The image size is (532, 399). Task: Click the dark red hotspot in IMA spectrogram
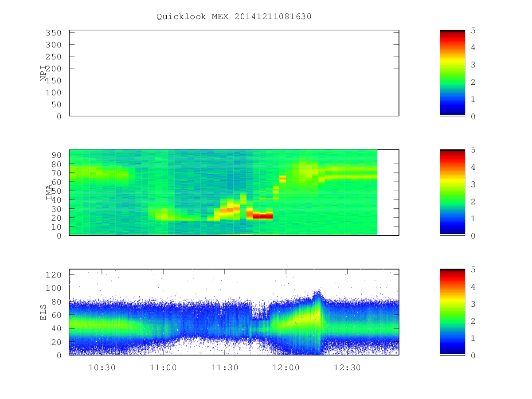[262, 216]
